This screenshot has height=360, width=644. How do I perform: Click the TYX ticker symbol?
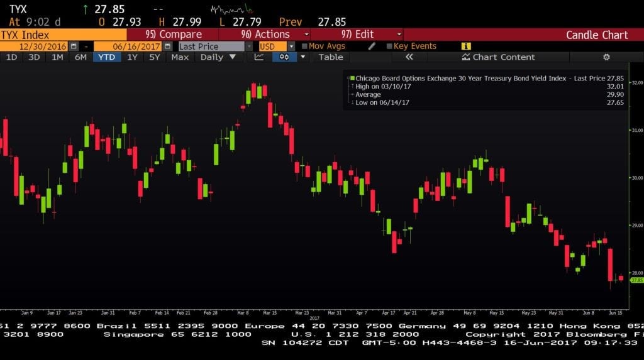[x=18, y=9]
